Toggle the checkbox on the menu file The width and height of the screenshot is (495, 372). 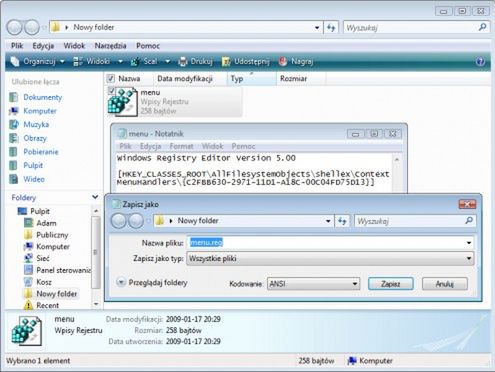click(x=111, y=90)
